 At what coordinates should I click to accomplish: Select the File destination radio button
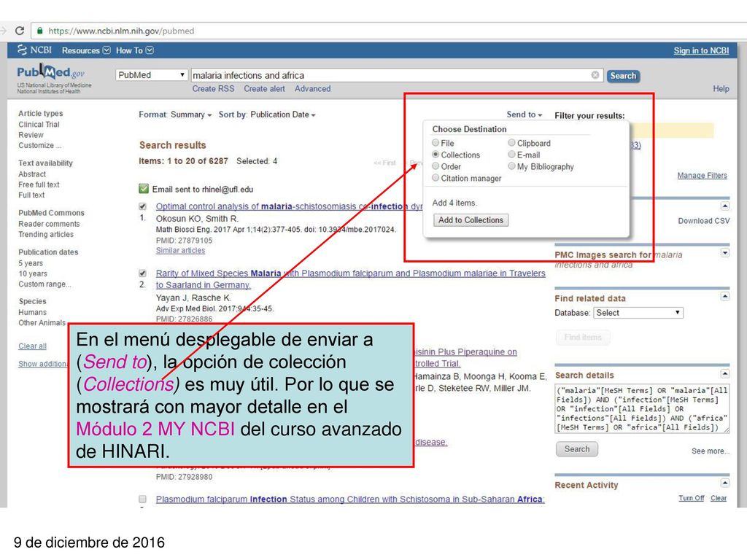pyautogui.click(x=436, y=143)
